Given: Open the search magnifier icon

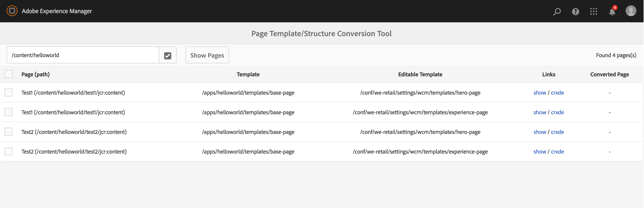Looking at the screenshot, I should pyautogui.click(x=557, y=11).
